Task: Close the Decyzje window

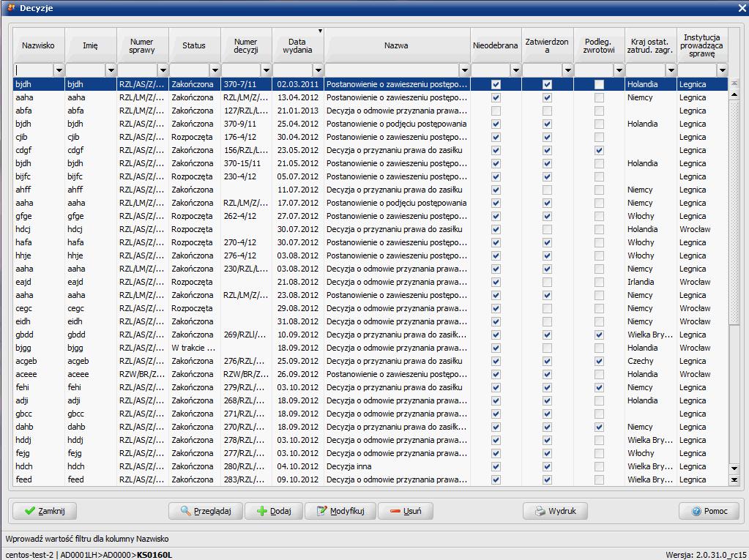Action: coord(742,8)
